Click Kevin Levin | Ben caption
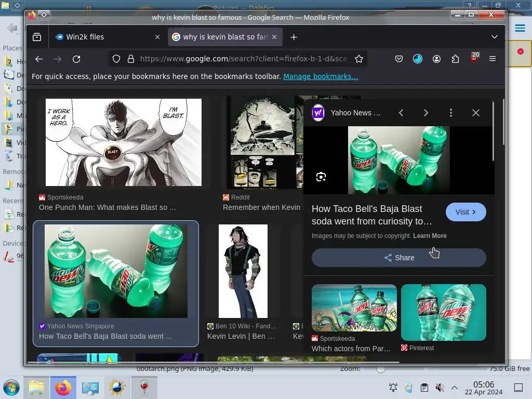The width and height of the screenshot is (532, 399). [241, 336]
